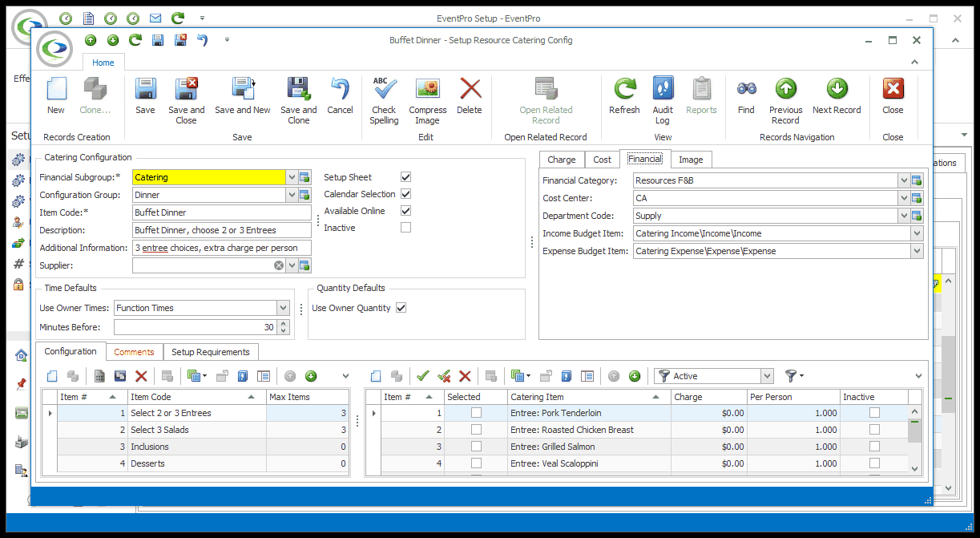Choose Save and Close in the ribbon
Image resolution: width=980 pixels, height=538 pixels.
click(x=187, y=100)
